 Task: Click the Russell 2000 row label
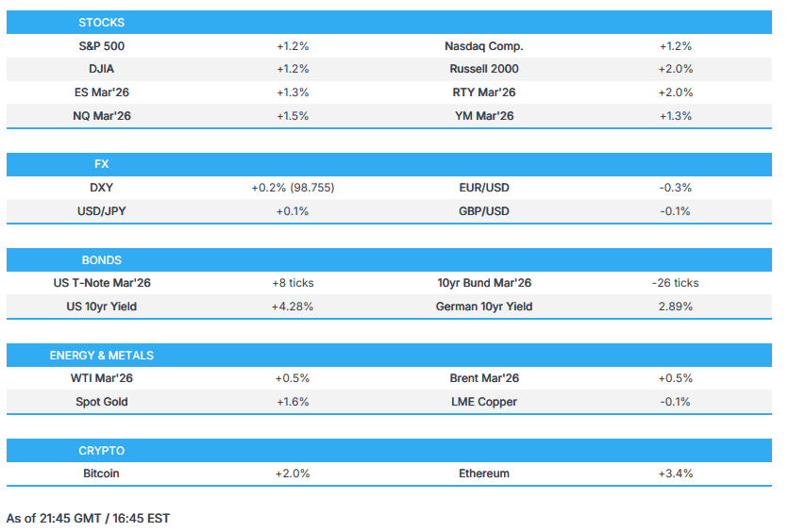tap(483, 69)
